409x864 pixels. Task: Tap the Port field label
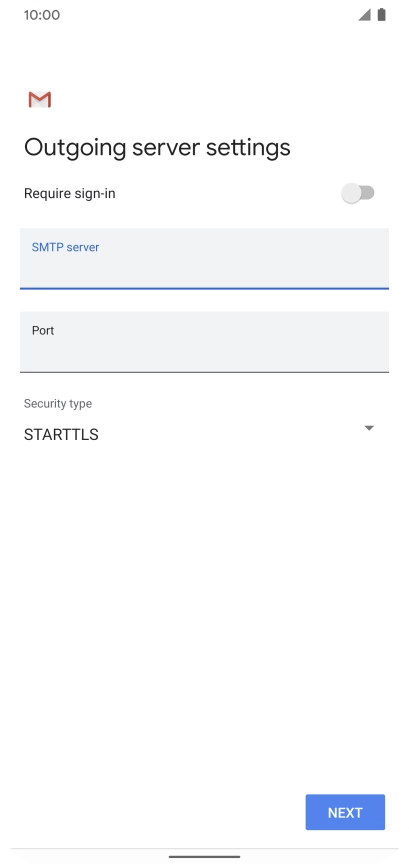pos(43,331)
